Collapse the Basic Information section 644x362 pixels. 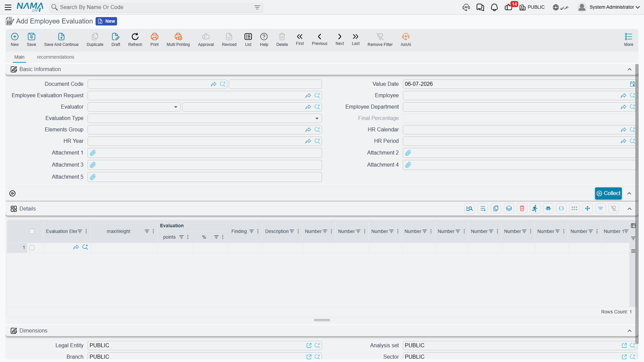(630, 69)
